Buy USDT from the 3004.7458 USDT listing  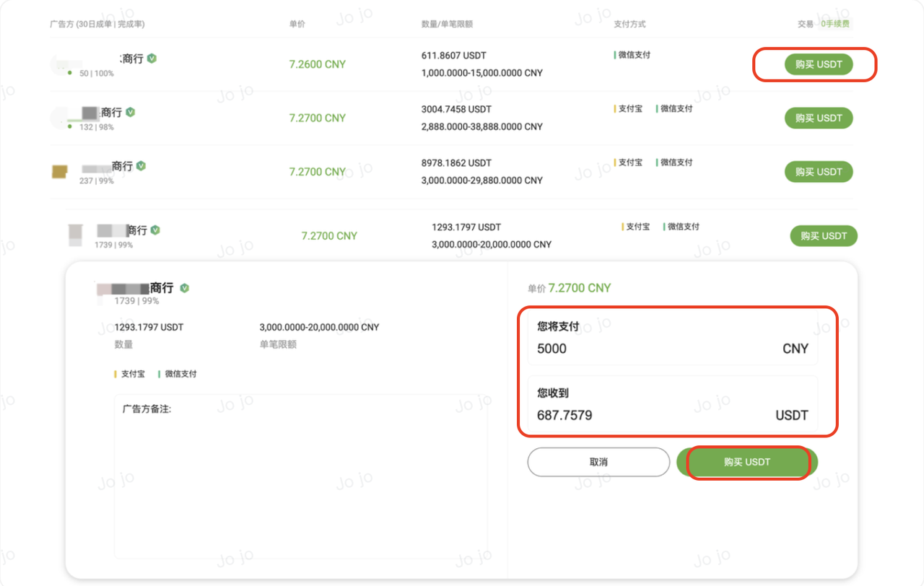click(818, 118)
